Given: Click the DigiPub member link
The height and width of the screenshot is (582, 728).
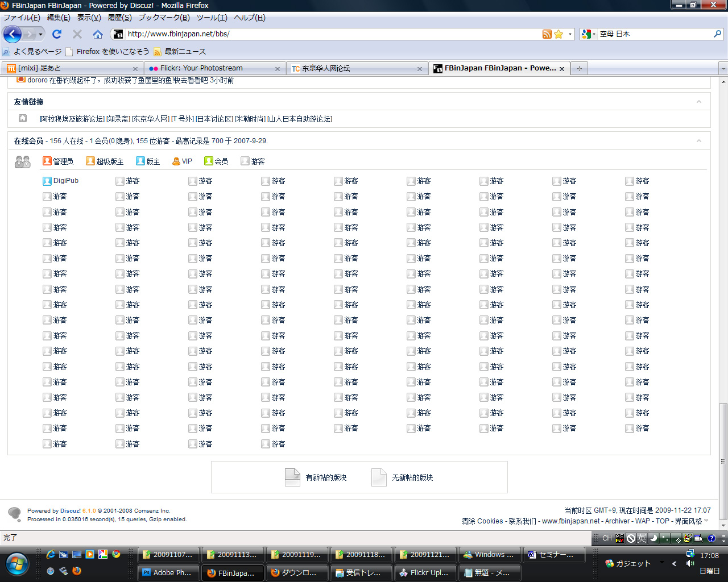Looking at the screenshot, I should coord(66,181).
